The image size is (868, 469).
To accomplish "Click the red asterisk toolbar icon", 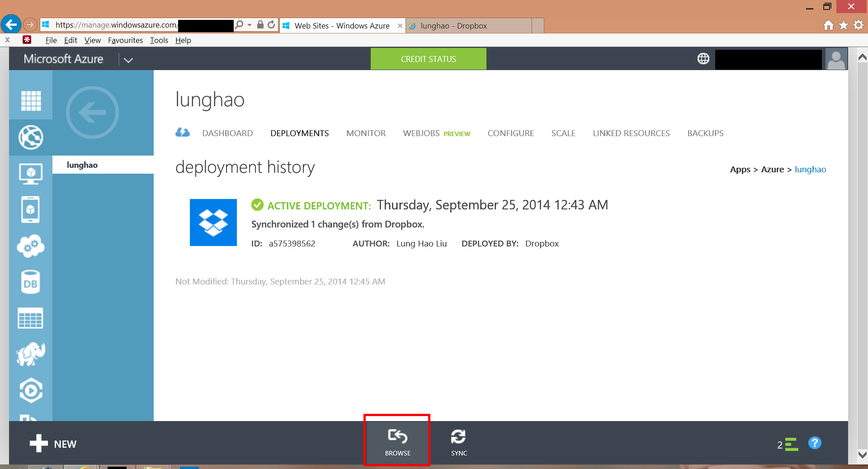I will coord(27,40).
